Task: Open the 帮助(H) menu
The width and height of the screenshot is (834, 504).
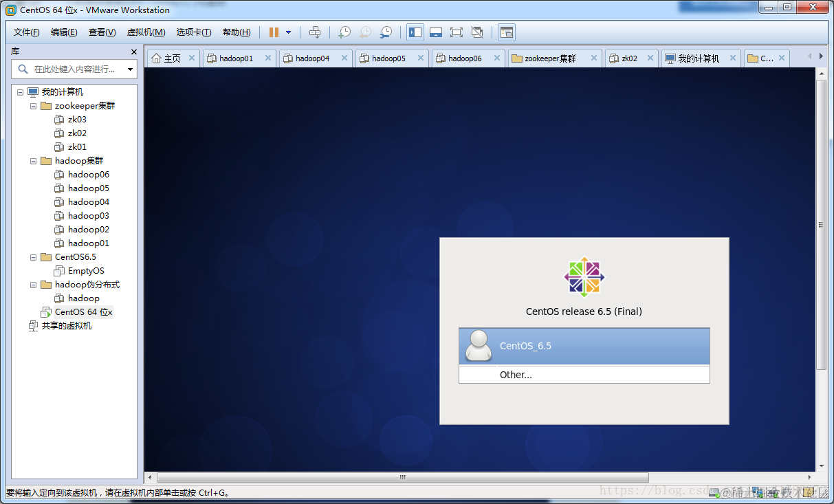Action: 237,32
